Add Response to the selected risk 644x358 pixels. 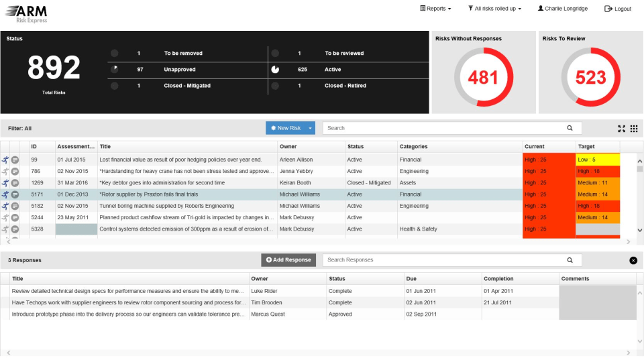pyautogui.click(x=288, y=260)
